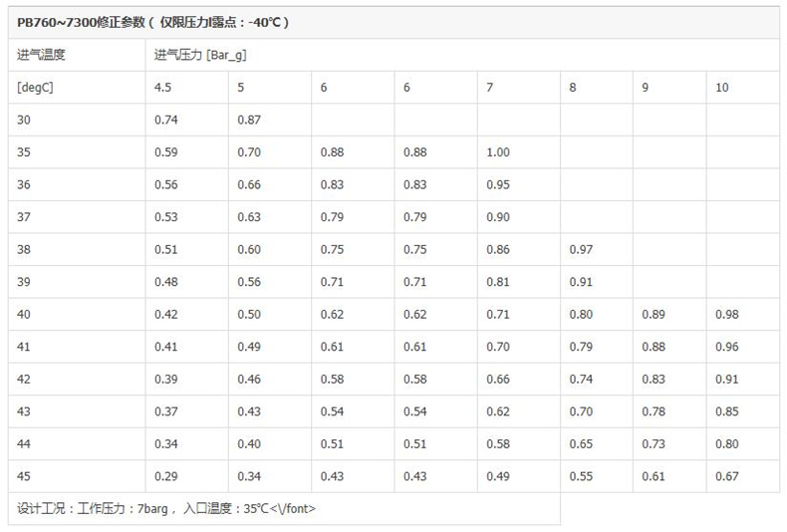Select value 0.29 in the 45 row
The image size is (787, 532).
coord(166,476)
